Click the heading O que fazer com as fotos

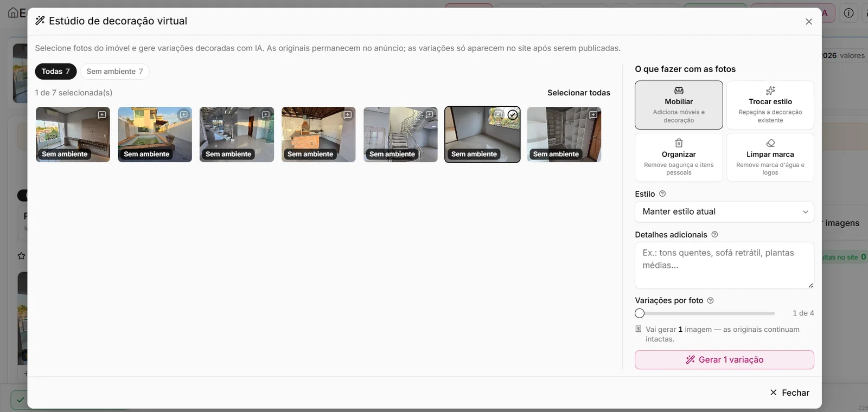(685, 69)
